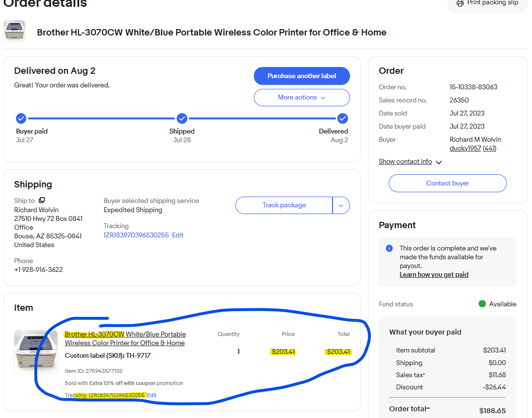The image size is (532, 418).
Task: Click the Order total $188.65 value
Action: (x=492, y=411)
